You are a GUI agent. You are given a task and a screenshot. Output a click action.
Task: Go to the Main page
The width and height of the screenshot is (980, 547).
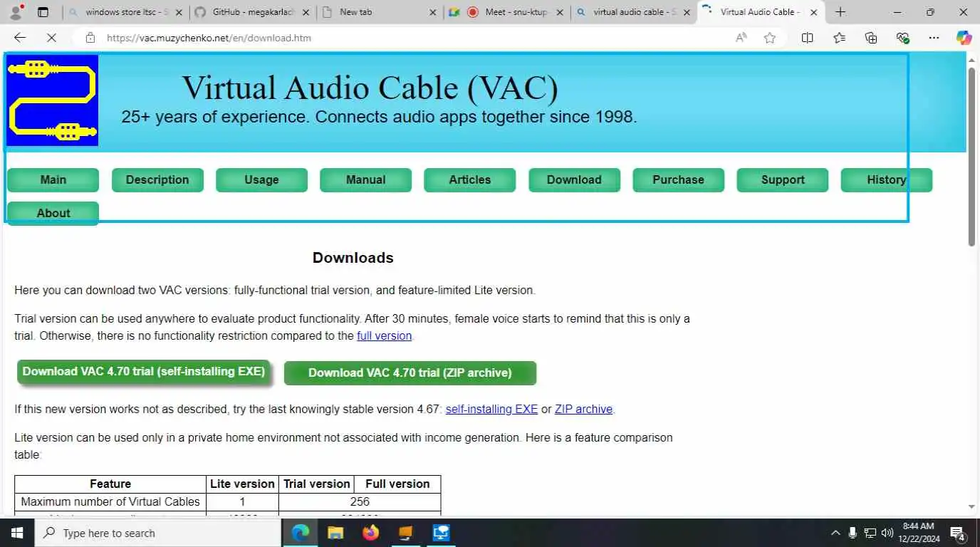(53, 180)
